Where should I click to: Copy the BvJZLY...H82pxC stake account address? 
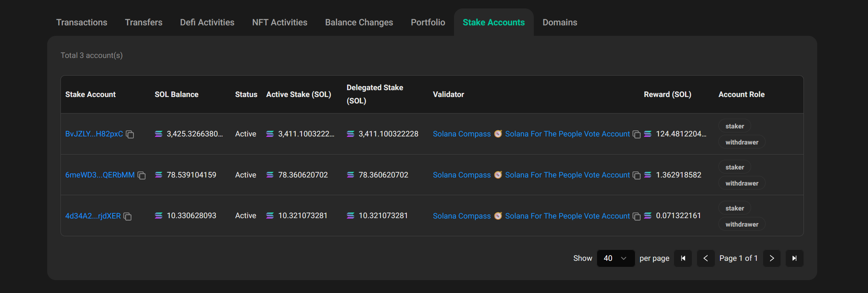(130, 134)
